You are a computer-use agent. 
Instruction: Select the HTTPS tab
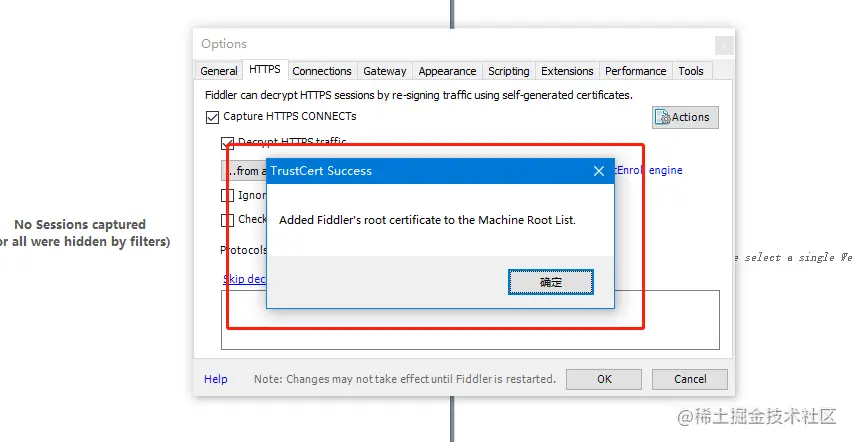coord(265,70)
